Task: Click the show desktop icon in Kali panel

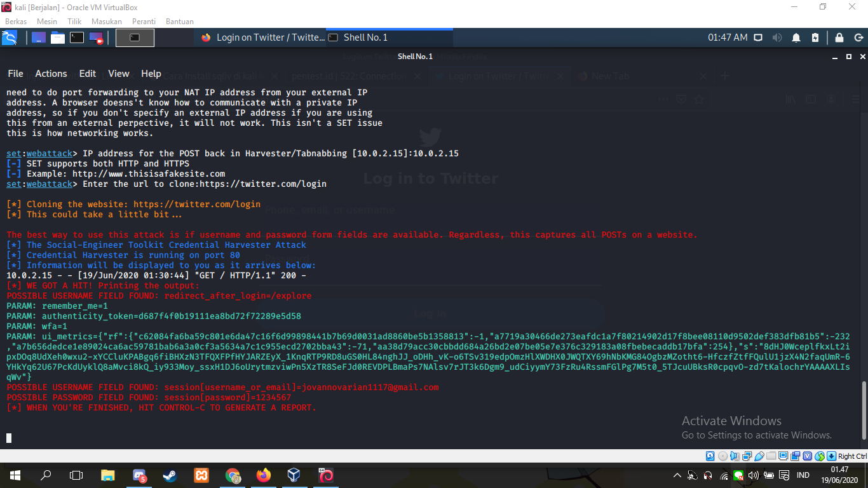Action: tap(39, 37)
